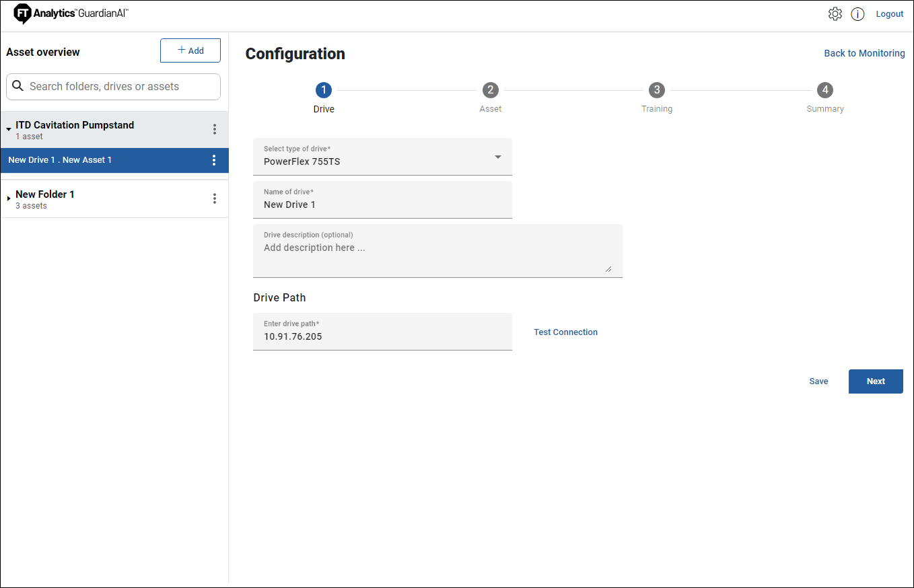Click the search magnifier icon
914x588 pixels.
(18, 87)
